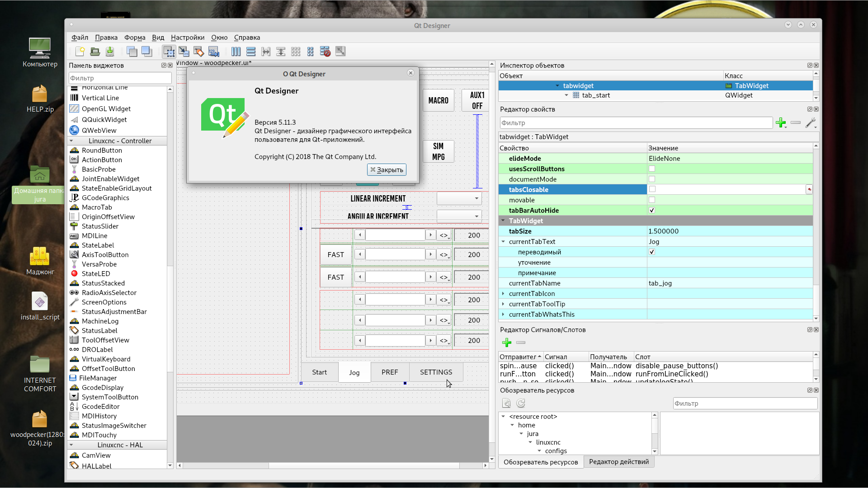Select the SETTINGS tab in the form
Image resolution: width=868 pixels, height=488 pixels.
pyautogui.click(x=436, y=372)
